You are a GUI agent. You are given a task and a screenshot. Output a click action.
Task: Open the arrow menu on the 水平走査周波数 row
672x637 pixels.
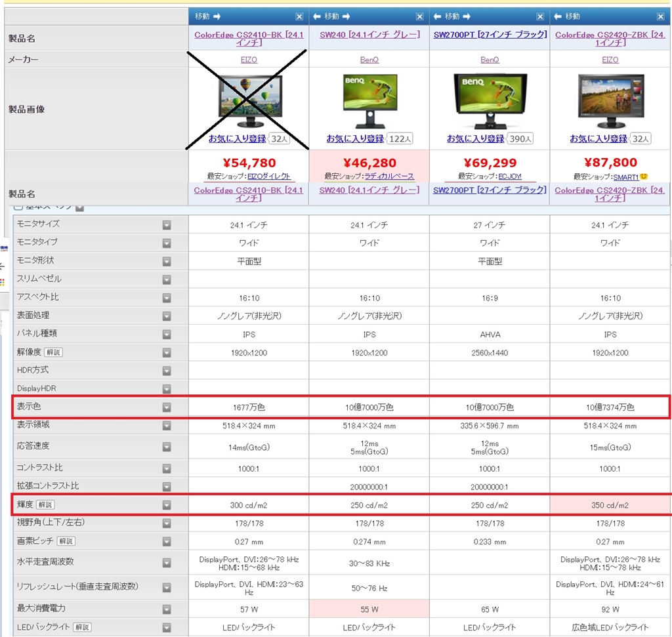[x=167, y=563]
